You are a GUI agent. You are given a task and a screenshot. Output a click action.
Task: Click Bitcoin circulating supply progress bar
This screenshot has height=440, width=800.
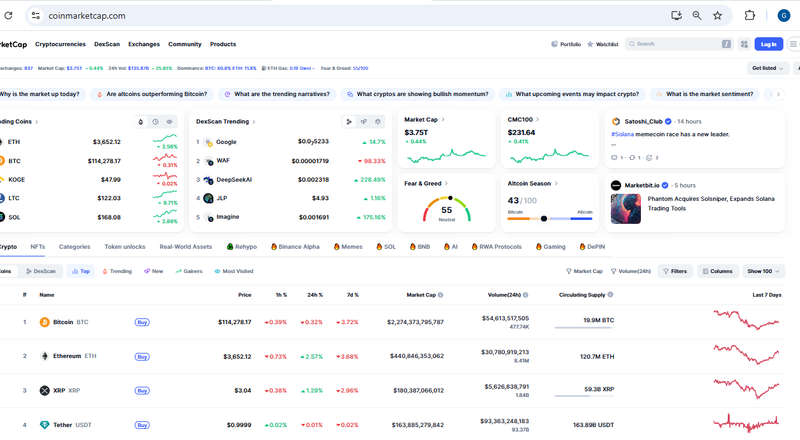pos(583,328)
